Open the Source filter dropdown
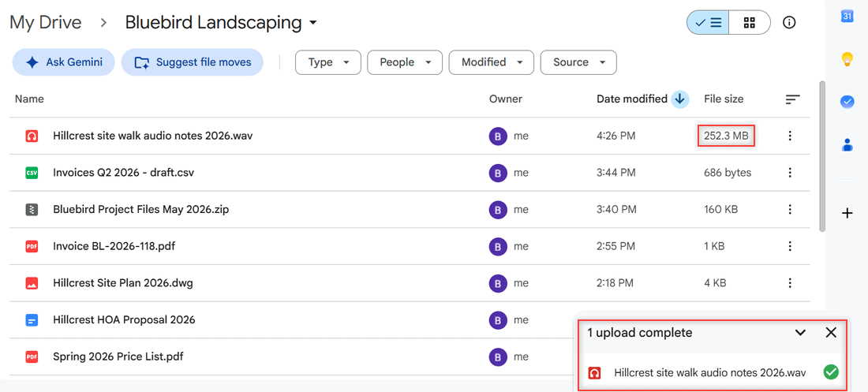Viewport: 868px width, 392px height. (578, 62)
